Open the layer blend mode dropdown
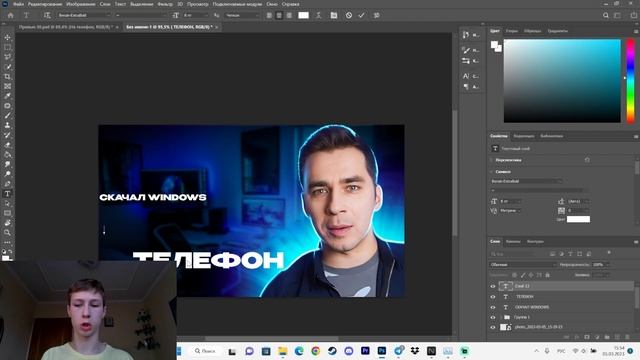 523,264
